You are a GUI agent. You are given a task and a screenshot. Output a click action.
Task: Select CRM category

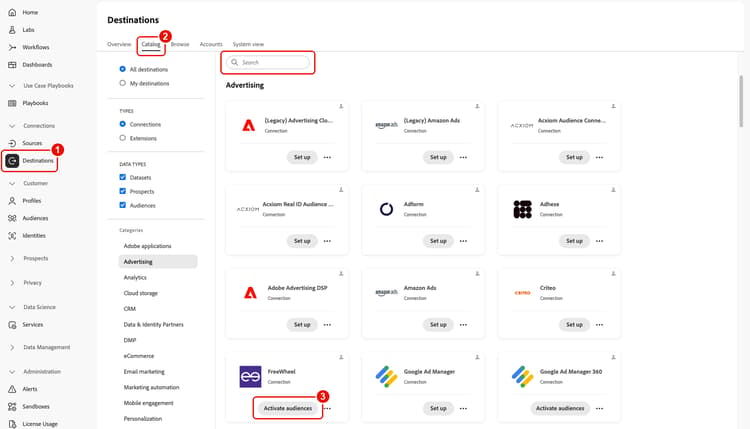pyautogui.click(x=130, y=309)
